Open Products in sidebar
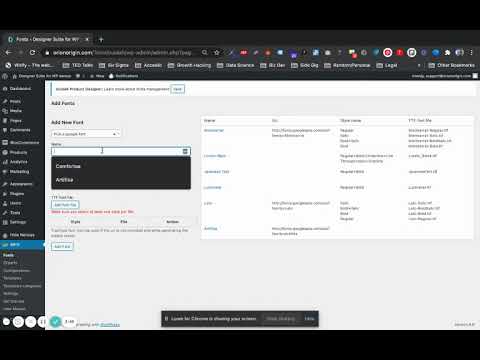Viewport: 480px width, 360px height. point(18,152)
